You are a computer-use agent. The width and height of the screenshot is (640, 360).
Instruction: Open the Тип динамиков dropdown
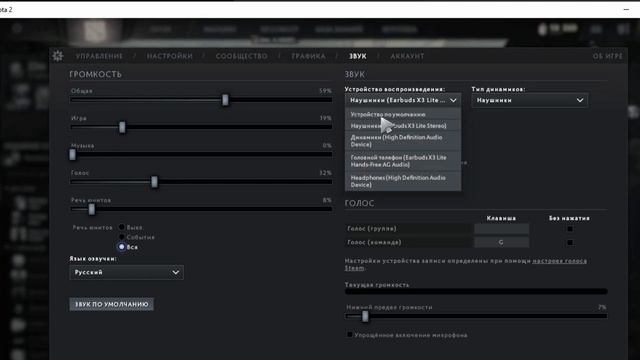click(529, 100)
